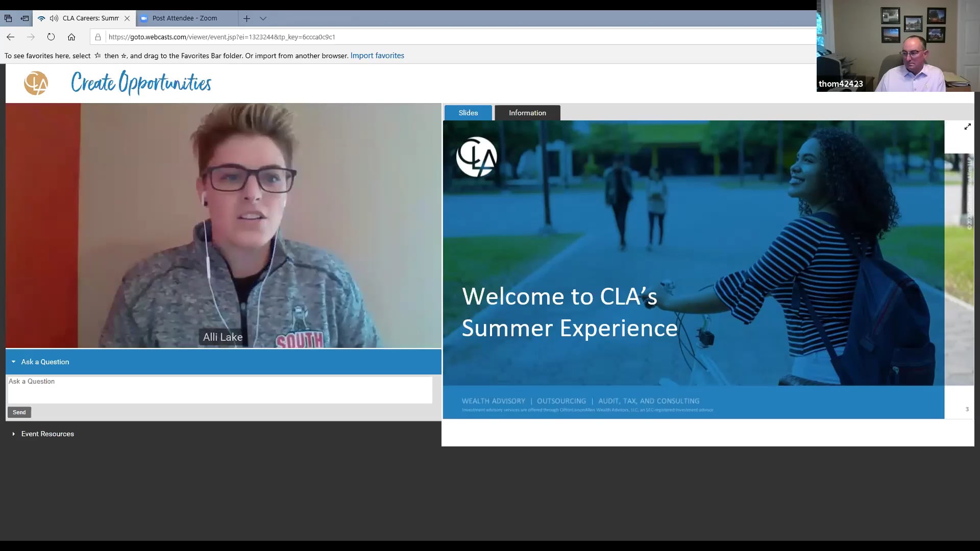980x551 pixels.
Task: Click the CLA logo on the slide
Action: (x=476, y=157)
